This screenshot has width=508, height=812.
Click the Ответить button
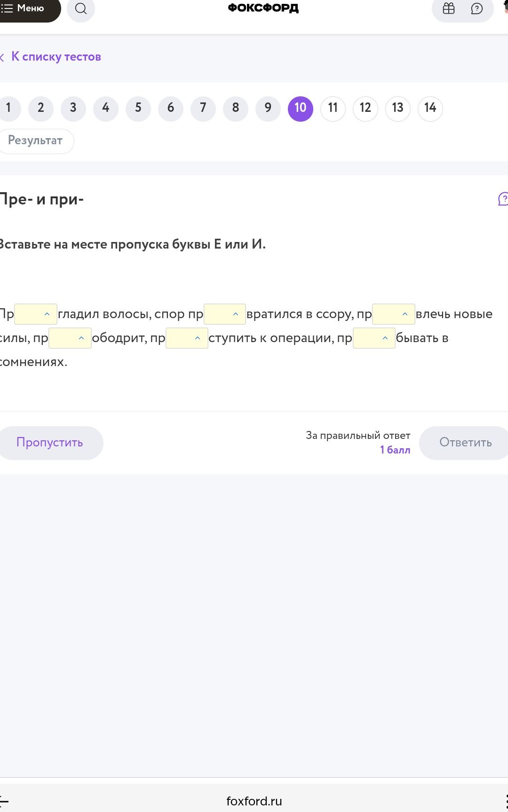click(465, 443)
